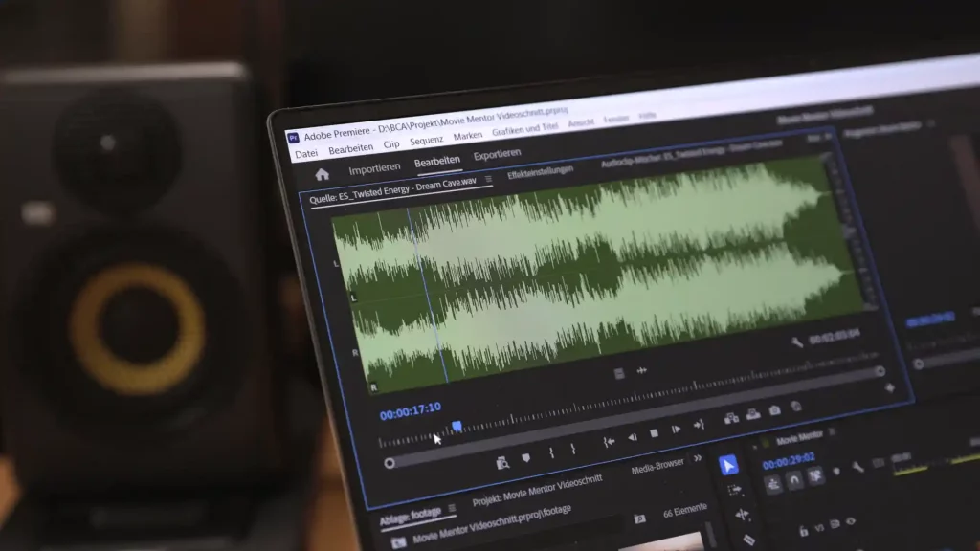Click the Add Marker icon below the source monitor
Image resolution: width=980 pixels, height=551 pixels.
pyautogui.click(x=526, y=457)
